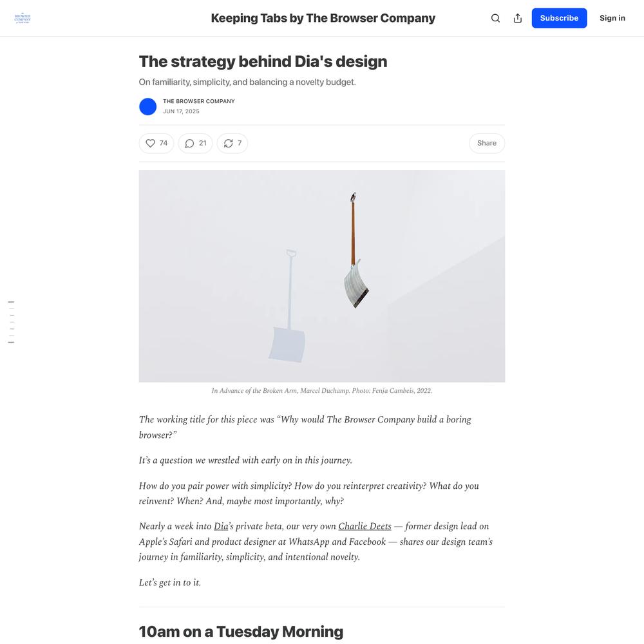This screenshot has height=644, width=644.
Task: Click the '10am on a Tuesday Morning' heading
Action: 241,631
